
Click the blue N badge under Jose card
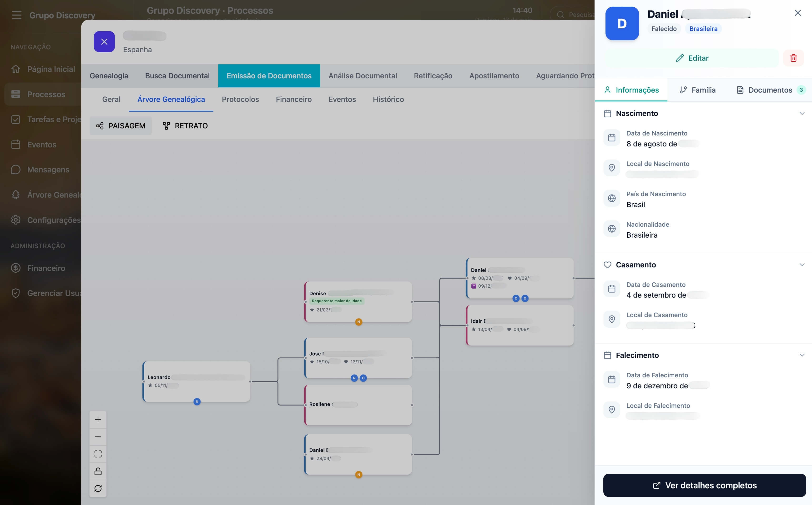[354, 378]
